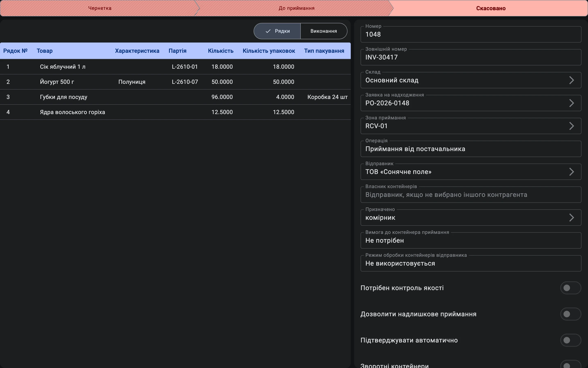This screenshot has height=368, width=588.
Task: Sort by Товар column header
Action: (45, 51)
